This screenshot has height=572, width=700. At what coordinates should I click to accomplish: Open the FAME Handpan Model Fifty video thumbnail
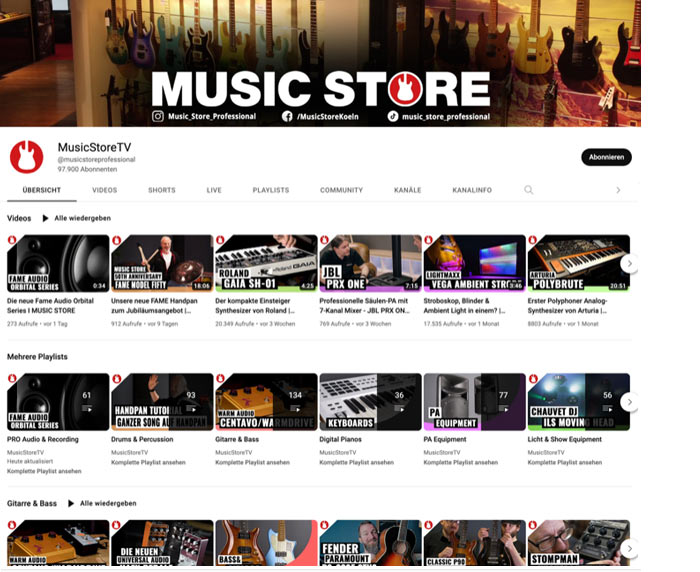coord(162,263)
